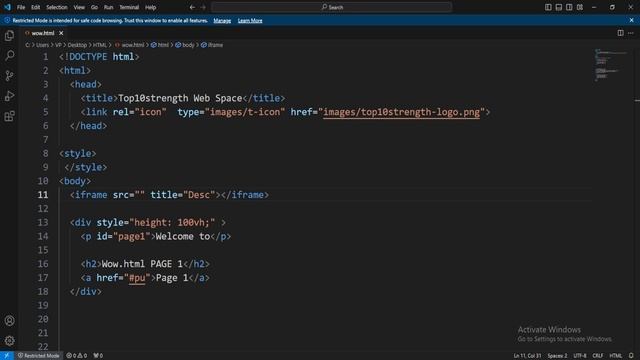640x360 pixels.
Task: Open Run and Debug view
Action: click(9, 96)
